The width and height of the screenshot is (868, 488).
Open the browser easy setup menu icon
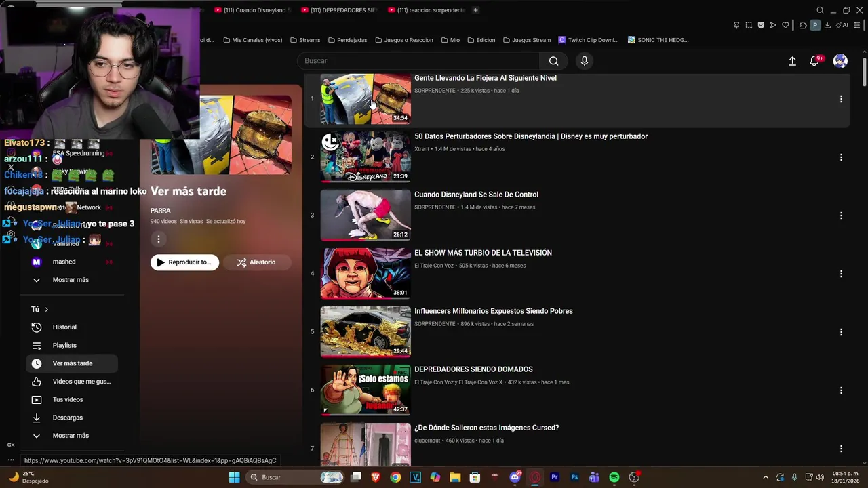857,25
